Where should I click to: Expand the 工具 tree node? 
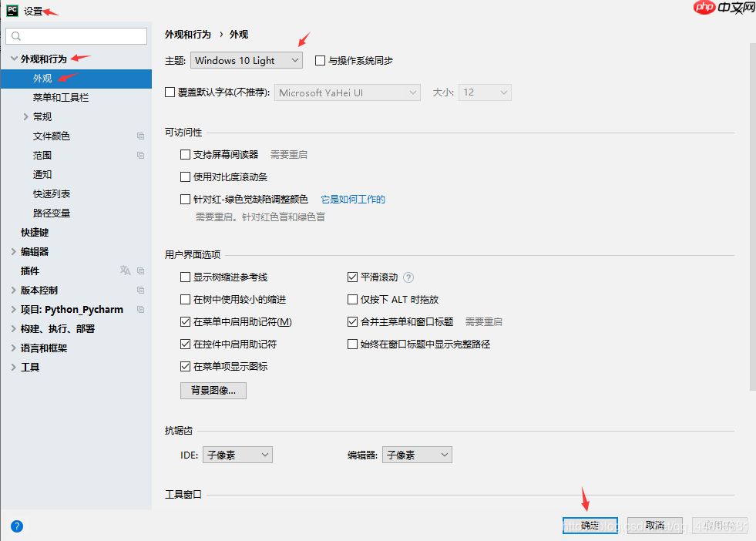coord(14,368)
